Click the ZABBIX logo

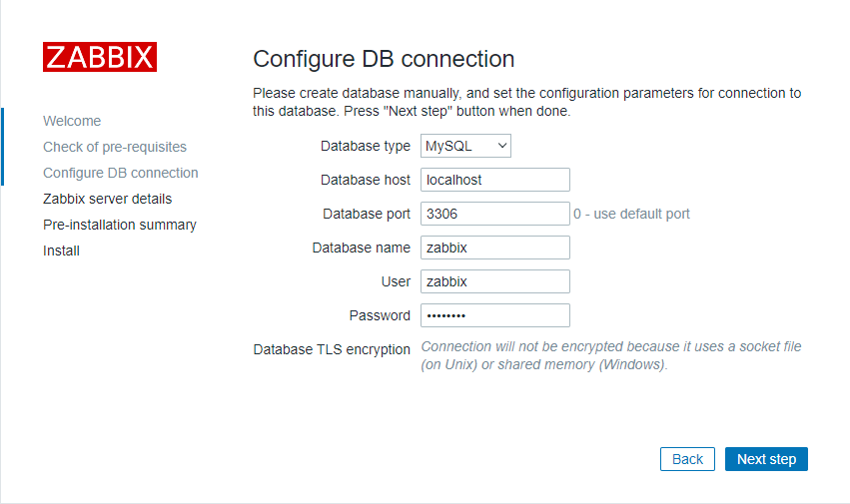click(x=100, y=57)
